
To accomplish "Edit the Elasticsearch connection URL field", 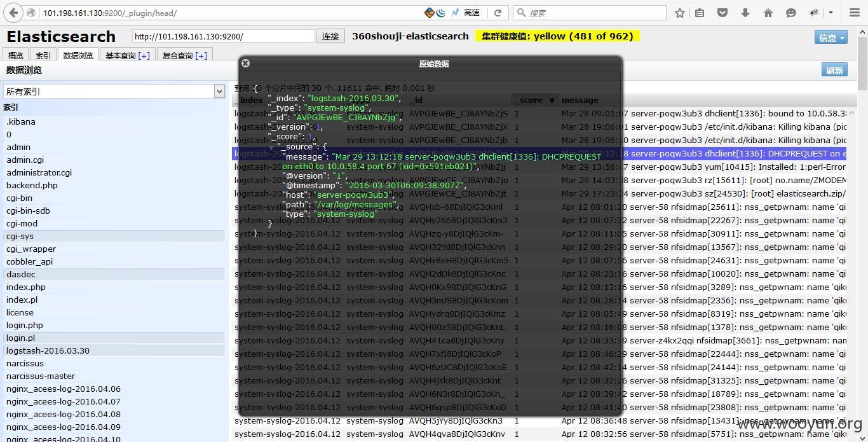I will [x=224, y=36].
